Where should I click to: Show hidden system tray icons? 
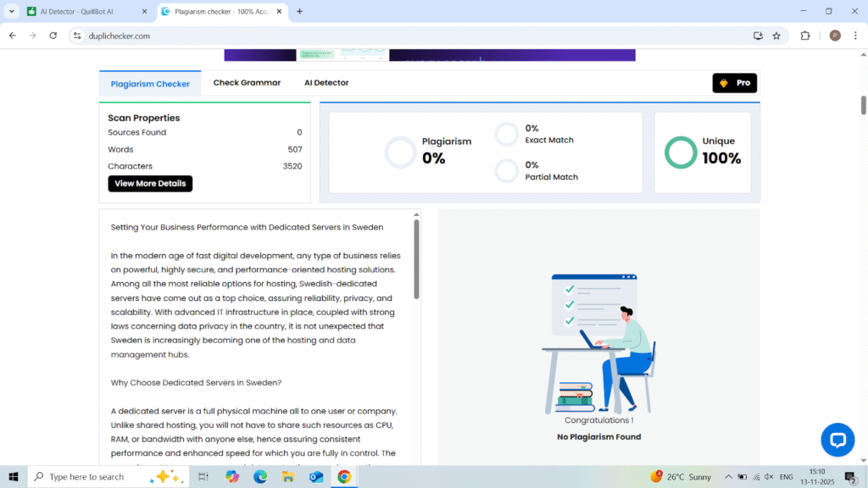pos(728,477)
